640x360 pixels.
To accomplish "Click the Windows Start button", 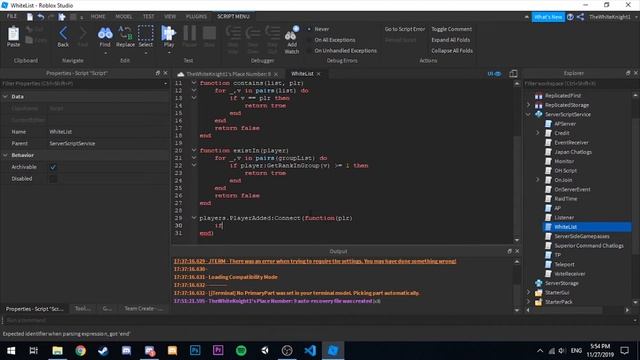I will 11,350.
